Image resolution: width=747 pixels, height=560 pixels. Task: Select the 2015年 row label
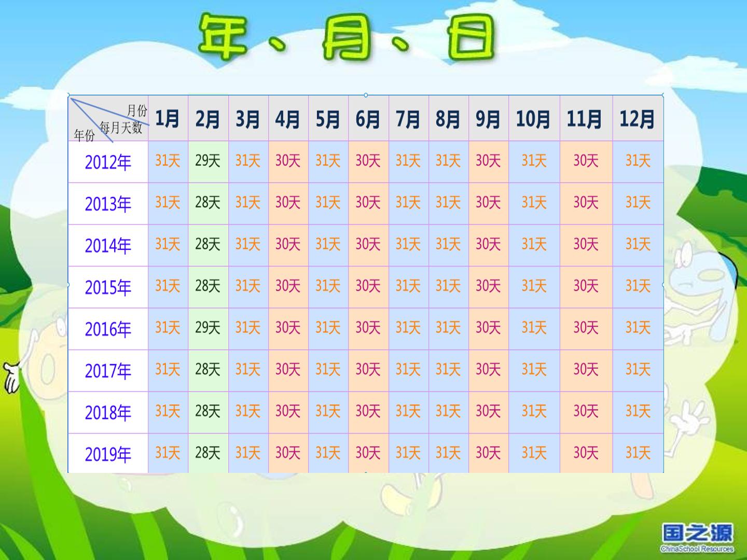click(x=108, y=287)
